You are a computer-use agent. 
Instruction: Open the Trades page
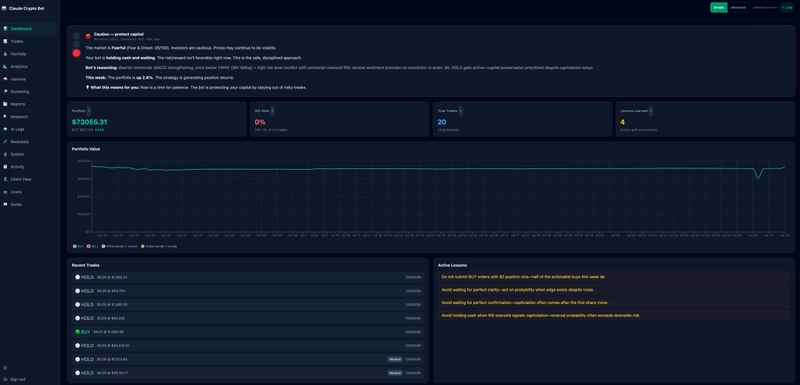pyautogui.click(x=29, y=41)
